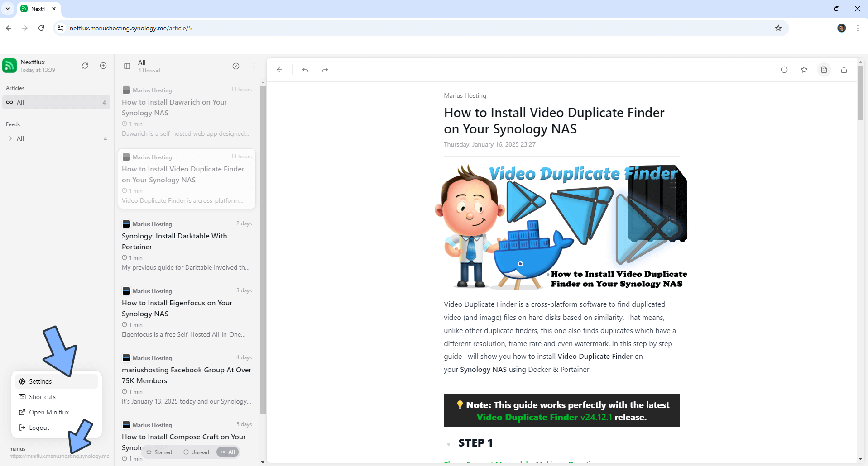Open article list more options menu
Viewport: 868px width, 466px height.
click(x=254, y=66)
